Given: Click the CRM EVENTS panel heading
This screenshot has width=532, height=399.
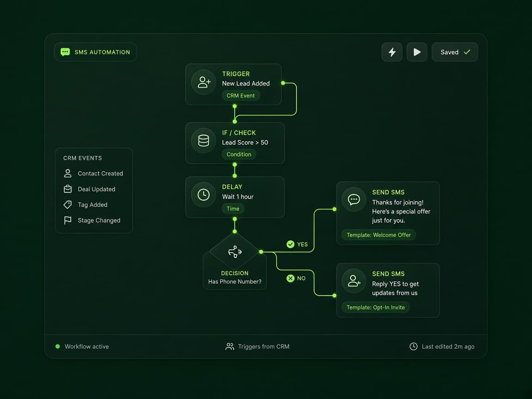Looking at the screenshot, I should click(83, 158).
